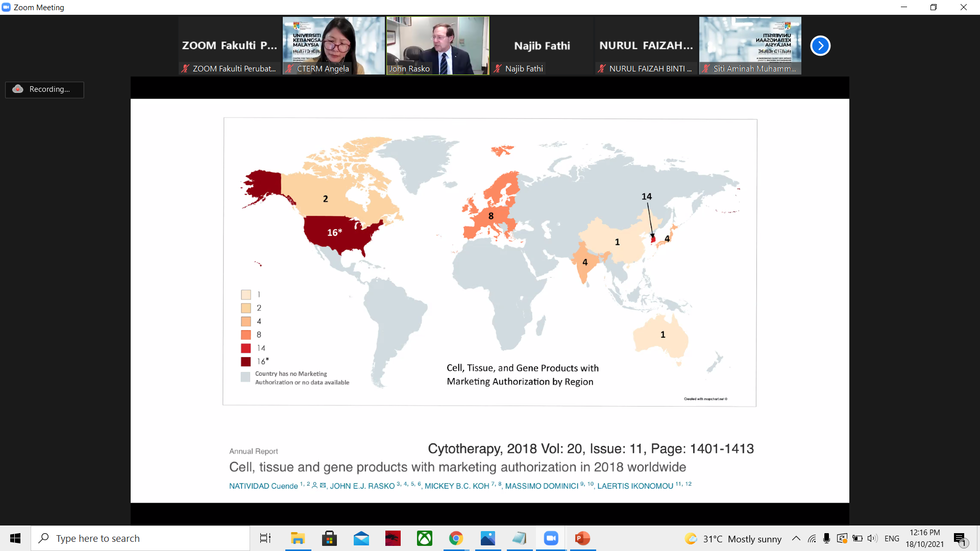The width and height of the screenshot is (980, 551).
Task: Click the JOHN E.J. RASKO author link
Action: [362, 486]
